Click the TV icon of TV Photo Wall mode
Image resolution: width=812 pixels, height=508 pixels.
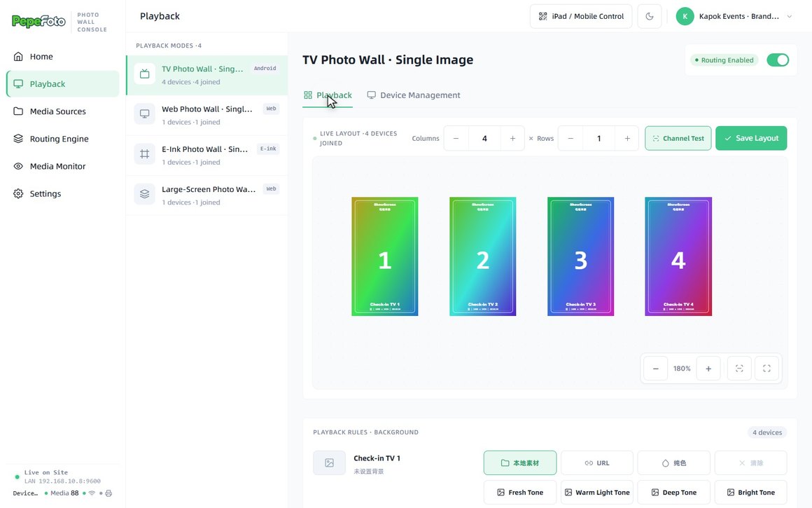click(x=144, y=74)
